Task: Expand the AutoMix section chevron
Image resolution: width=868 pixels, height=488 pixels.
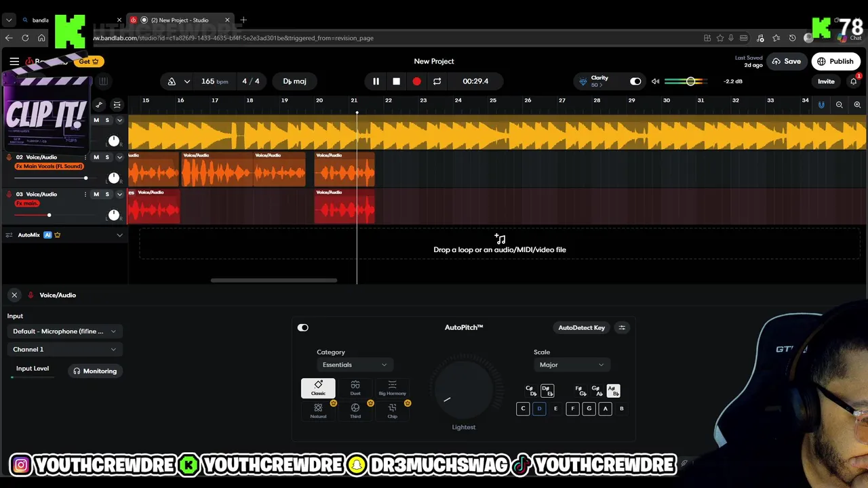Action: pyautogui.click(x=119, y=235)
